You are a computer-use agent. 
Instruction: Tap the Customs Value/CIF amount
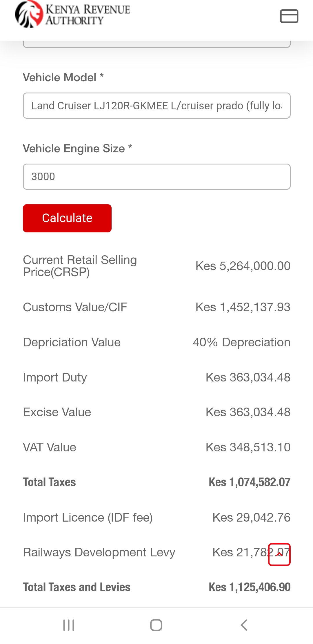(x=243, y=307)
